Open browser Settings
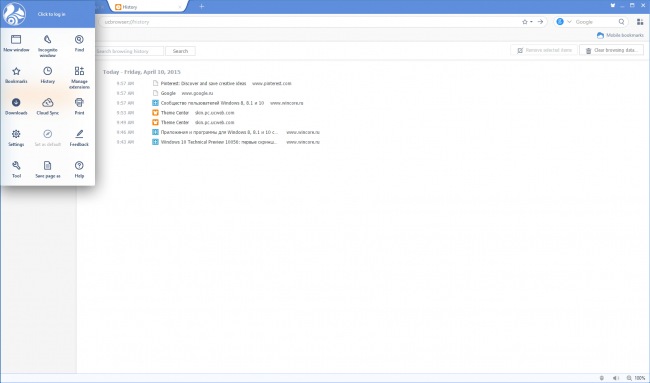 pyautogui.click(x=16, y=138)
